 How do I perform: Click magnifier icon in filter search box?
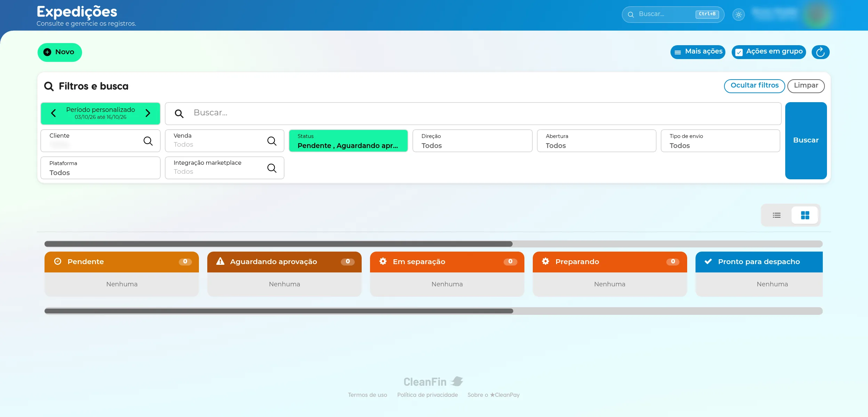179,114
